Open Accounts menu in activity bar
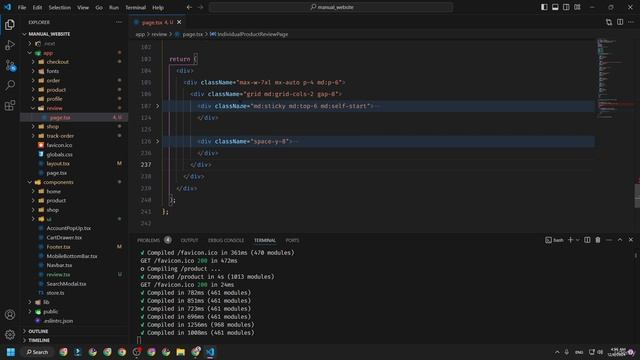 click(x=10, y=315)
